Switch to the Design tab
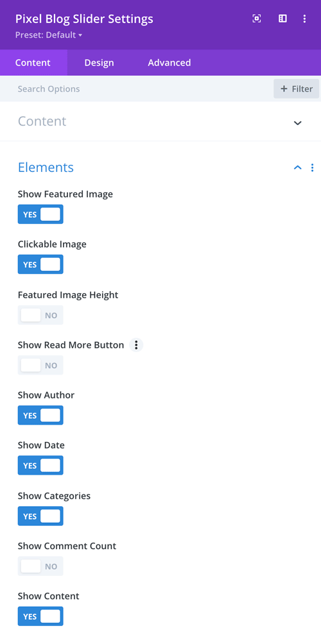321x644 pixels. click(x=99, y=63)
